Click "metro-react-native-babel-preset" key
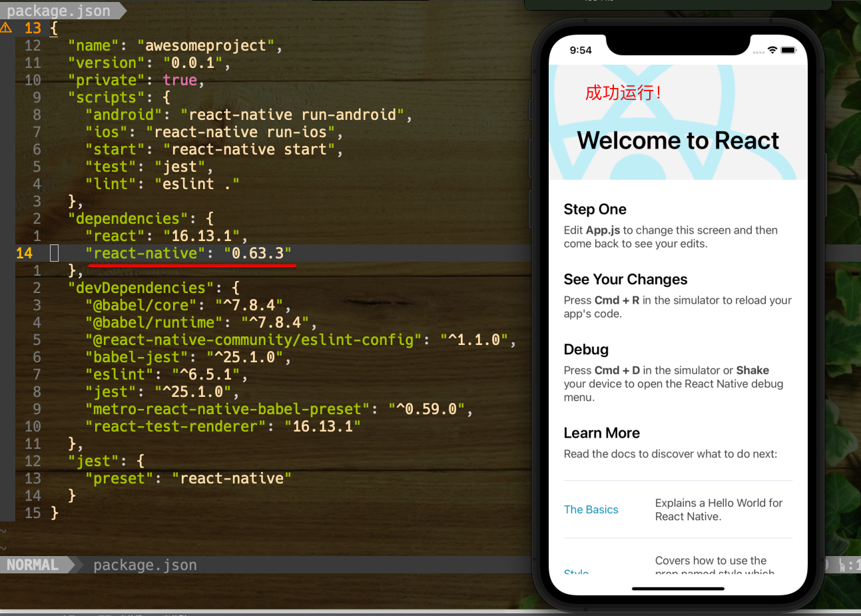Viewport: 861px width, 616px height. pos(227,409)
